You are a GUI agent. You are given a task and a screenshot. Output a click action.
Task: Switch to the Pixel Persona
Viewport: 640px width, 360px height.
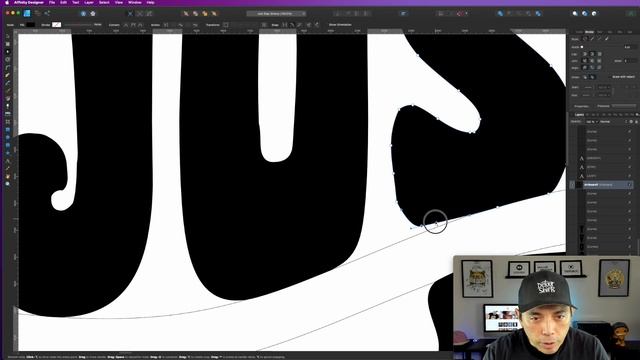click(x=37, y=13)
